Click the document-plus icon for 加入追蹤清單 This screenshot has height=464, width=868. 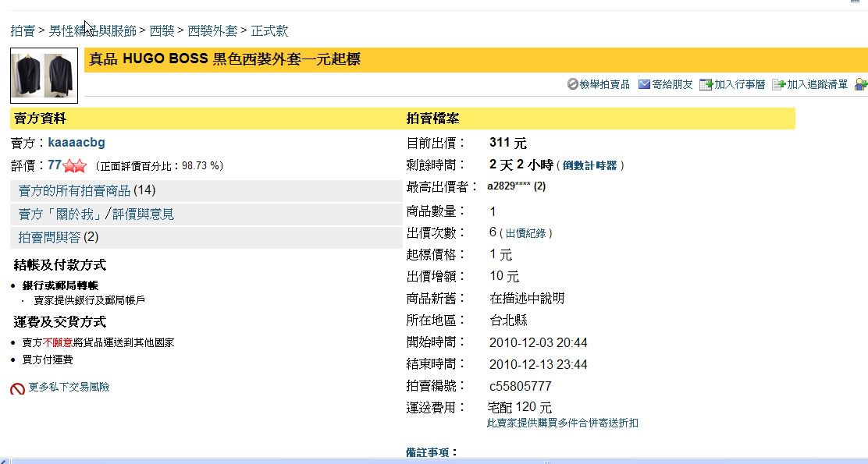click(x=778, y=84)
